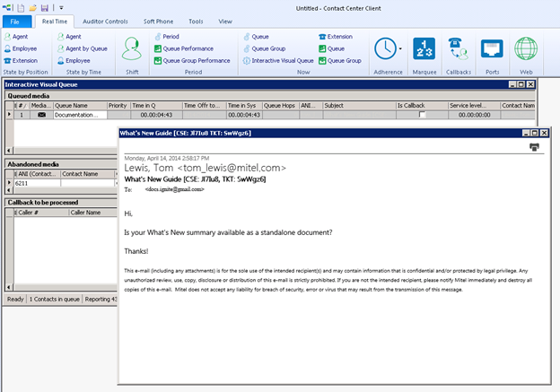Maximize the Interactive Visual Queue window
The height and width of the screenshot is (392, 560).
point(521,84)
